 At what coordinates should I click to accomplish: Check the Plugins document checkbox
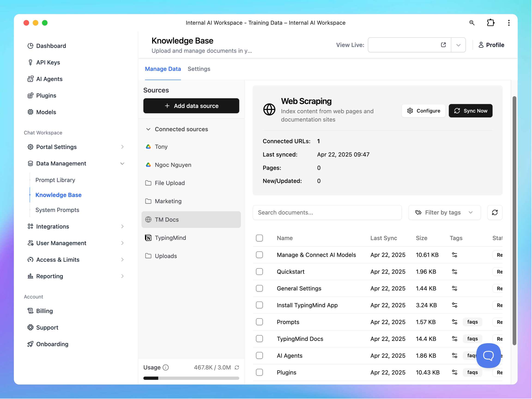point(259,372)
